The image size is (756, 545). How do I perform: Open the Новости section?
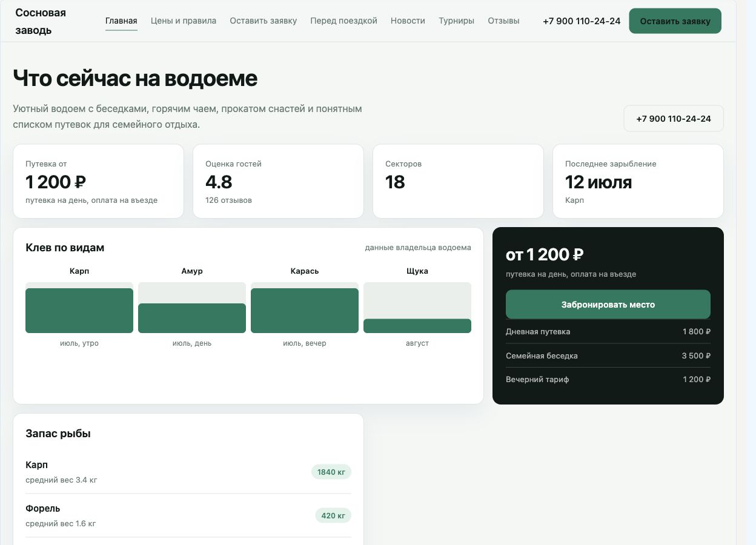click(x=408, y=21)
